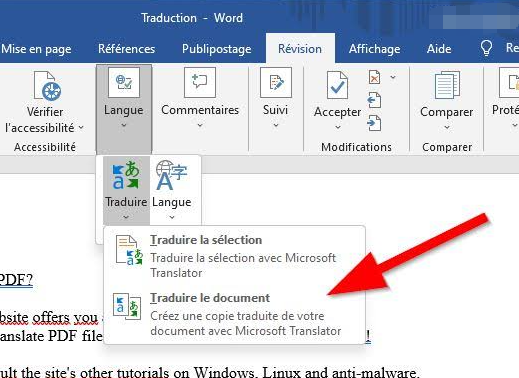Open the Affichage tab

375,49
